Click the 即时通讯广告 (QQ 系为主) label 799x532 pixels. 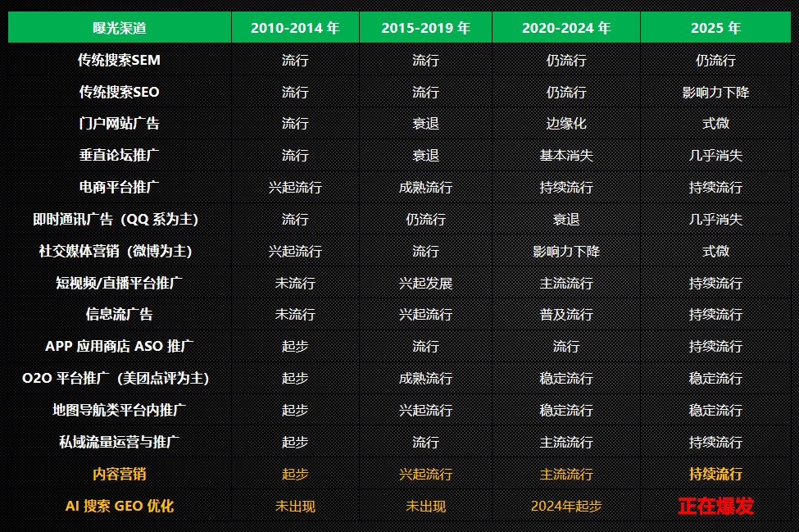119,219
